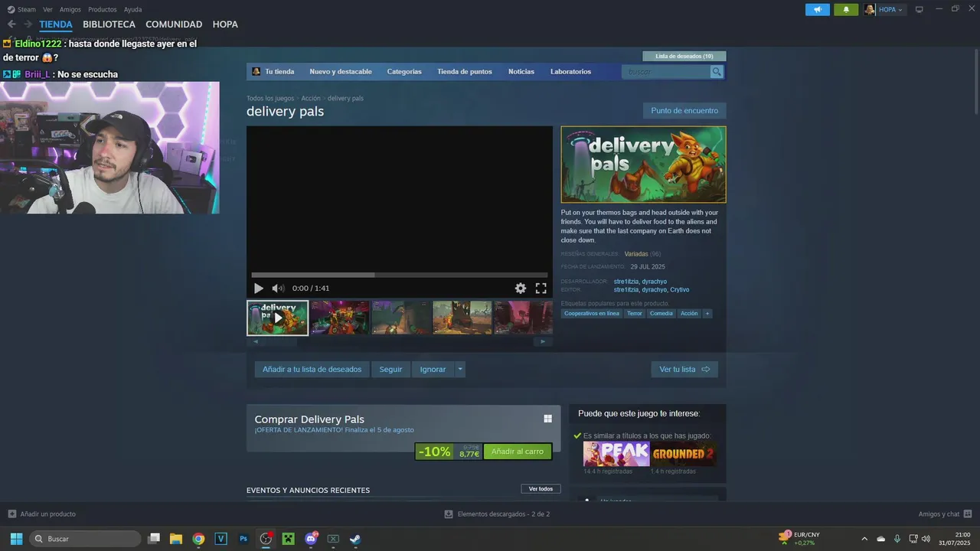980x551 pixels.
Task: Expand the Categorías menu
Action: [404, 71]
